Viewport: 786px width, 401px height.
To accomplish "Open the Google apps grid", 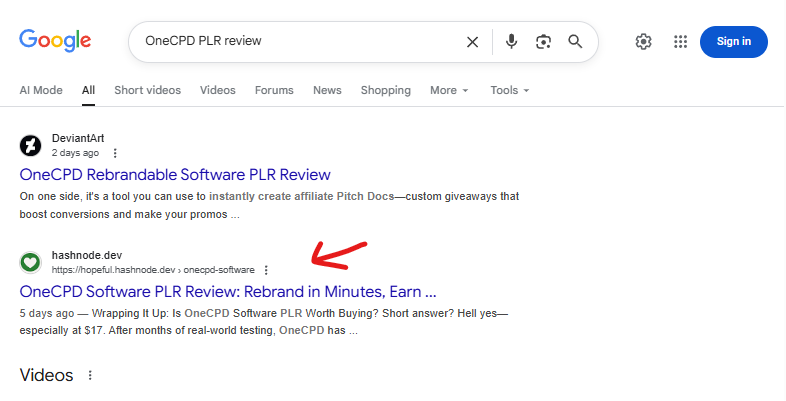I will click(681, 42).
